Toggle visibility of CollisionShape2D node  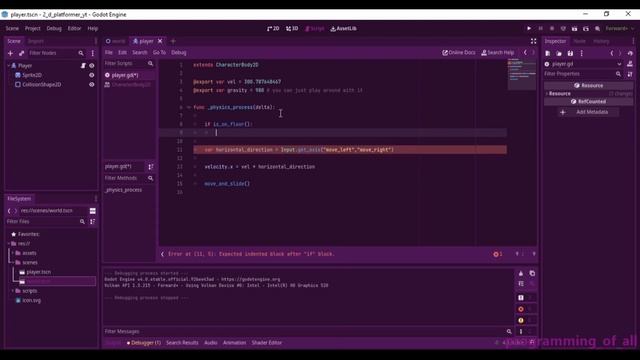click(91, 84)
